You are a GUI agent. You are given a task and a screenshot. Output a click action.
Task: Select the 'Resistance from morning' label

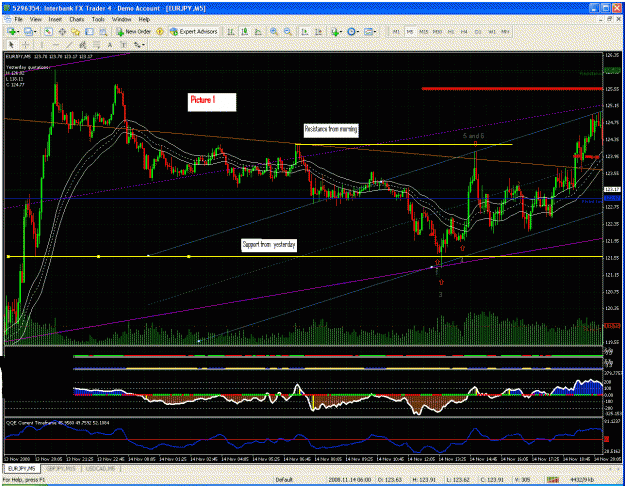331,129
